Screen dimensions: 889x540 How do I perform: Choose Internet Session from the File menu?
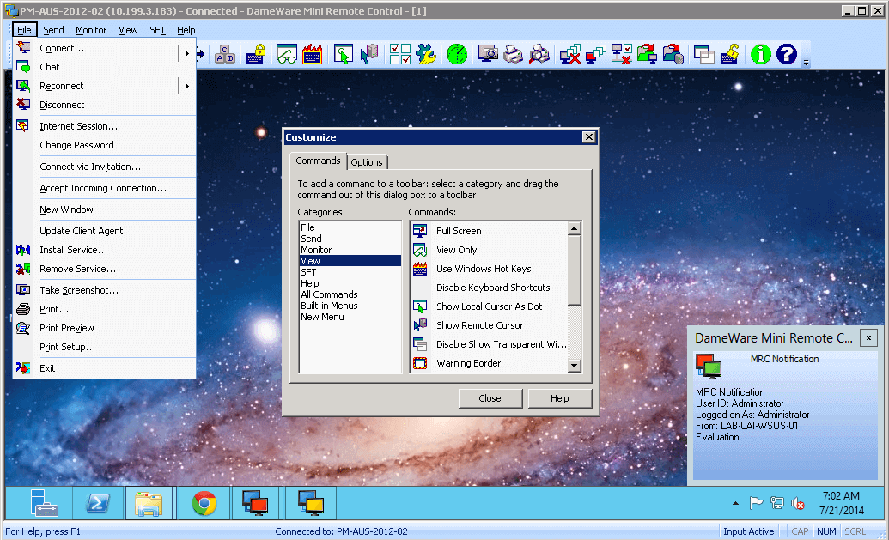click(104, 126)
